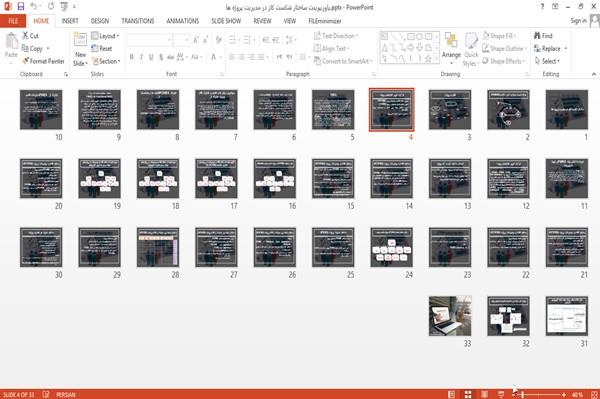
Task: Select slide 28 thumbnail with table
Action: point(158,247)
